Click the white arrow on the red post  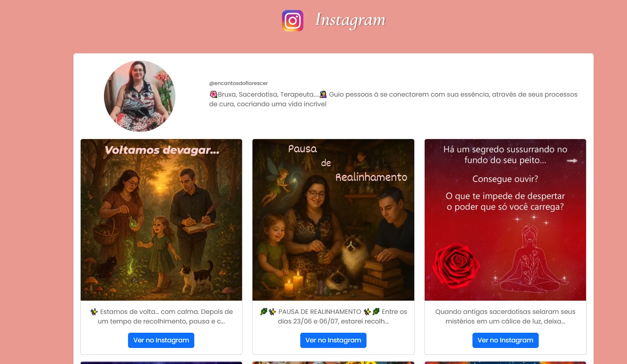pyautogui.click(x=572, y=161)
